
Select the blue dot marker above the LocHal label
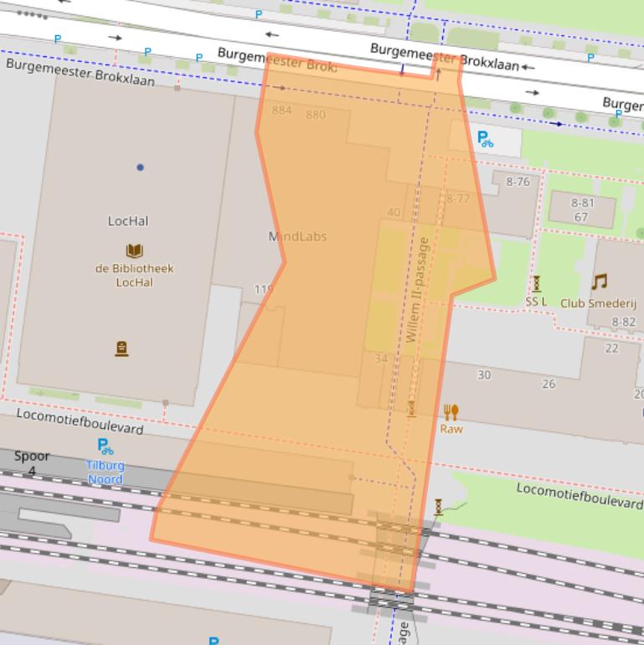[140, 168]
